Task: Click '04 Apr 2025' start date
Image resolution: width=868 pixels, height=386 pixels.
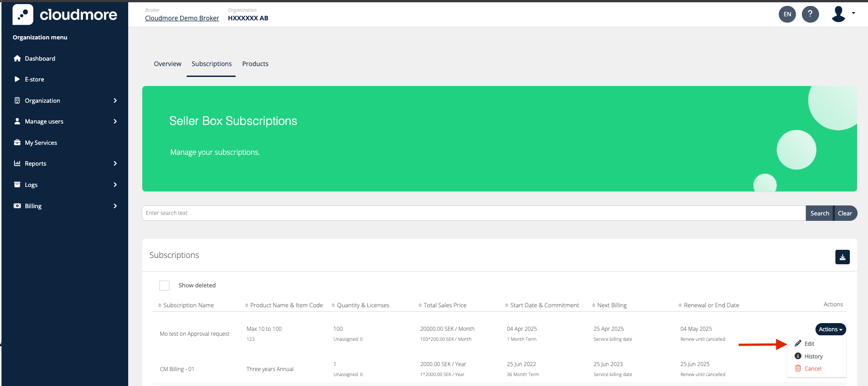Action: [522, 329]
